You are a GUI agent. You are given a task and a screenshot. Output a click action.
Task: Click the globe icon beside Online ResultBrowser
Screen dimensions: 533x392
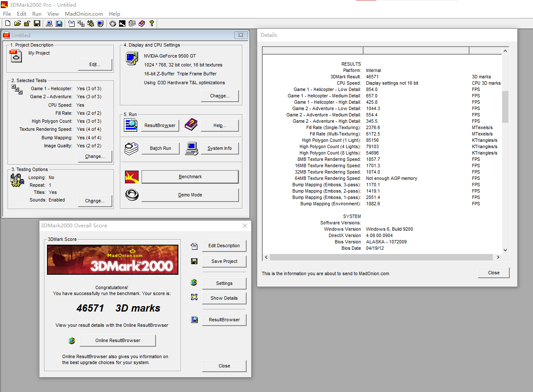point(72,340)
